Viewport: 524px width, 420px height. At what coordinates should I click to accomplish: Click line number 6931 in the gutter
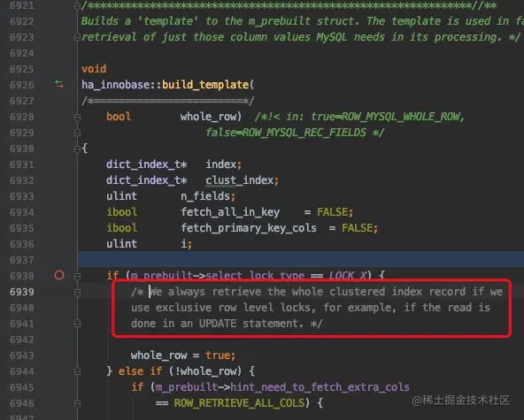coord(22,164)
